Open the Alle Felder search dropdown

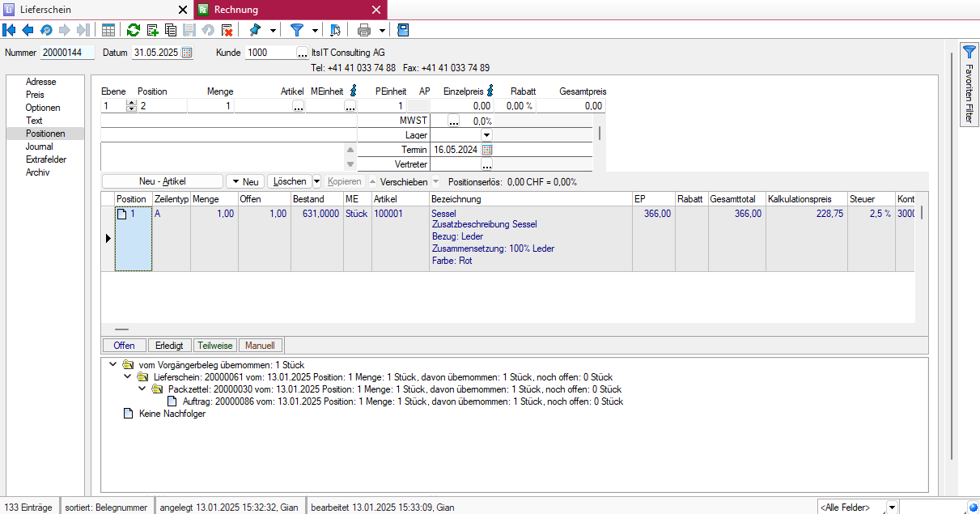[x=891, y=507]
